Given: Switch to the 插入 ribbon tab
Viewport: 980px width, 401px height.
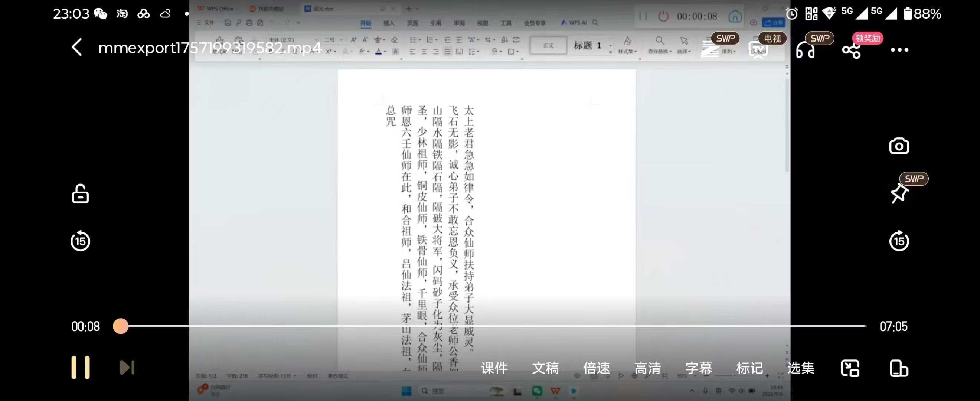Looking at the screenshot, I should (x=389, y=23).
